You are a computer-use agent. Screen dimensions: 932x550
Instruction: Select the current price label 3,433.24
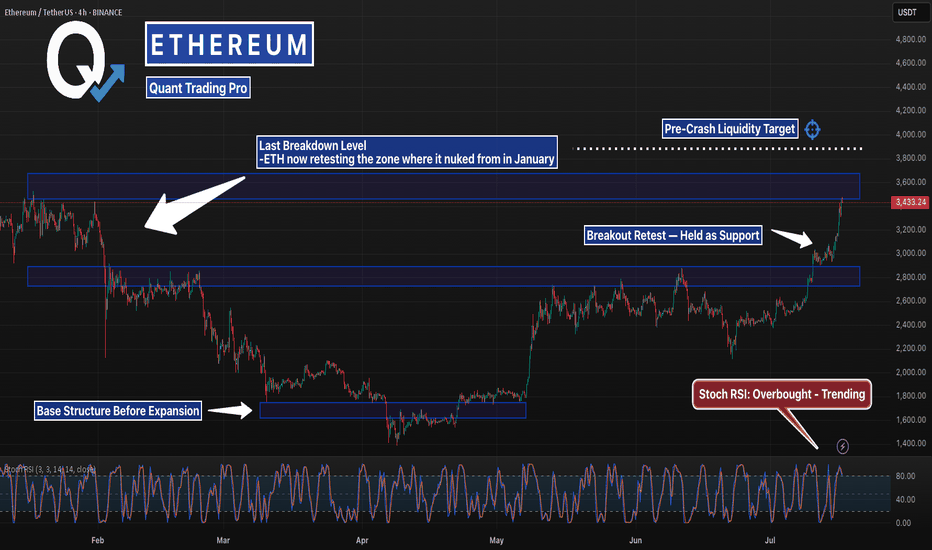click(x=911, y=202)
